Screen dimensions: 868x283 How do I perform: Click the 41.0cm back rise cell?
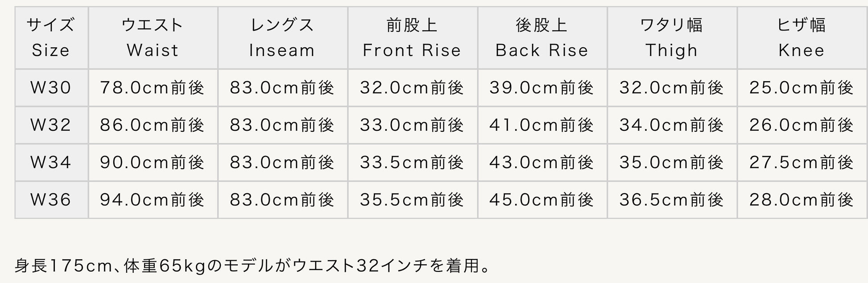click(x=542, y=125)
